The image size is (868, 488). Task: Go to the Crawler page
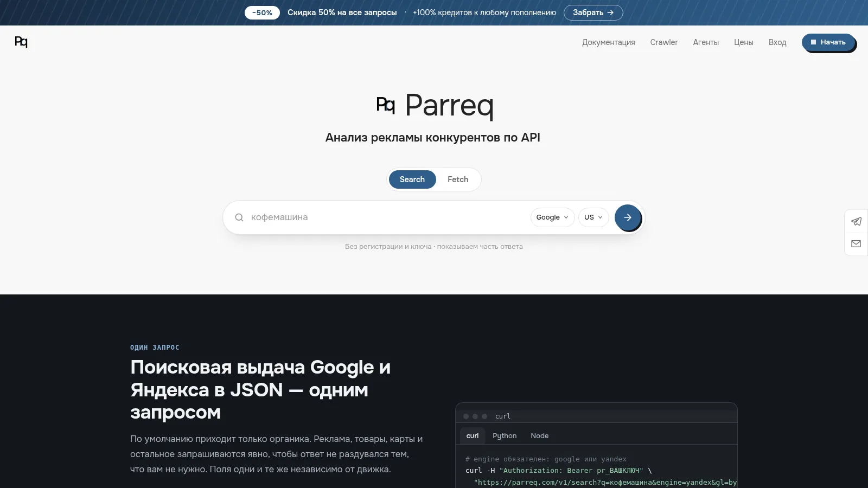point(664,42)
